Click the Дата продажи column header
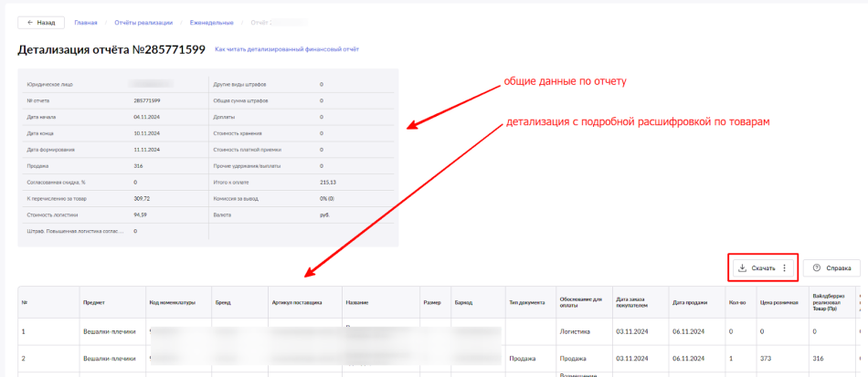Viewport: 868px width, 377px height. (690, 301)
